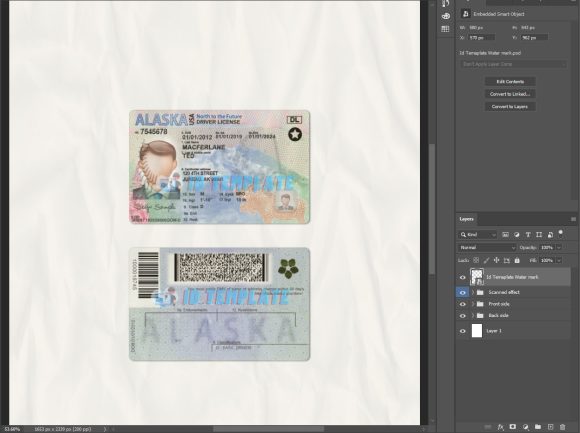Screen dimensions: 580x433
Task: Create a new group folder icon
Action: 538,427
